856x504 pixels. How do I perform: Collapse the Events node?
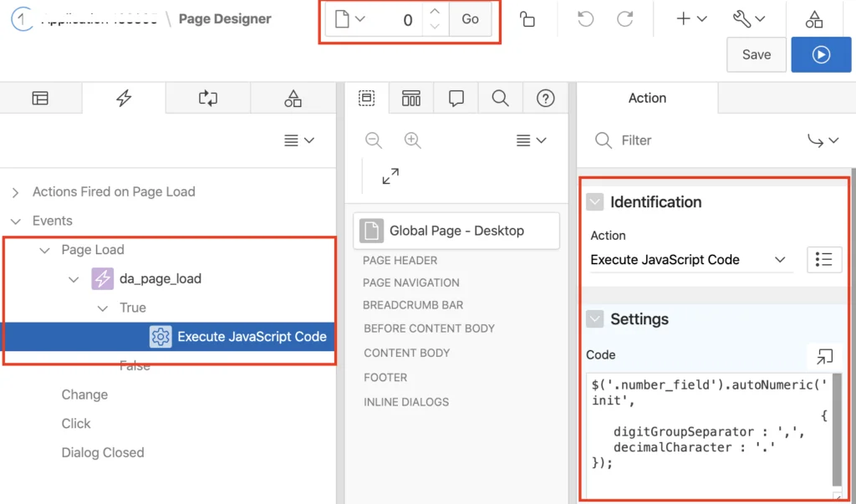click(x=16, y=221)
